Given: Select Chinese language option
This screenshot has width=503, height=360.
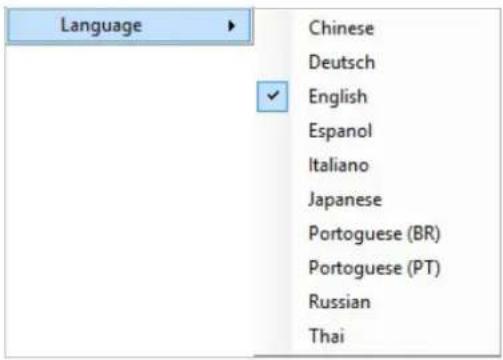Looking at the screenshot, I should pyautogui.click(x=341, y=28).
